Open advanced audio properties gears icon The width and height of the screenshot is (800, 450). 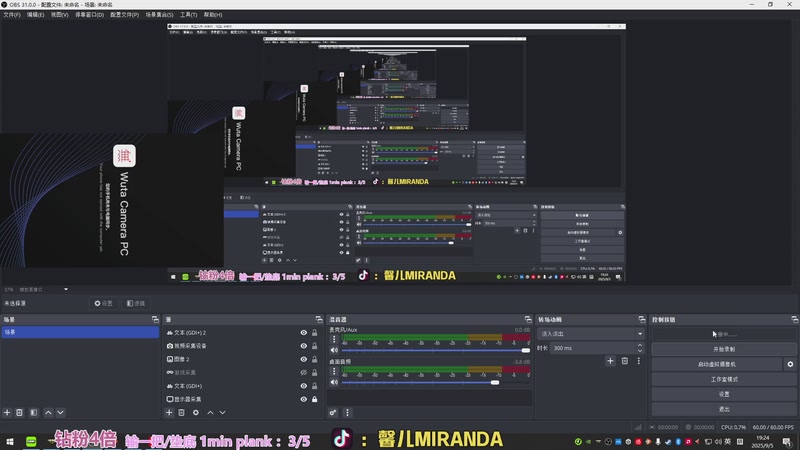(333, 412)
